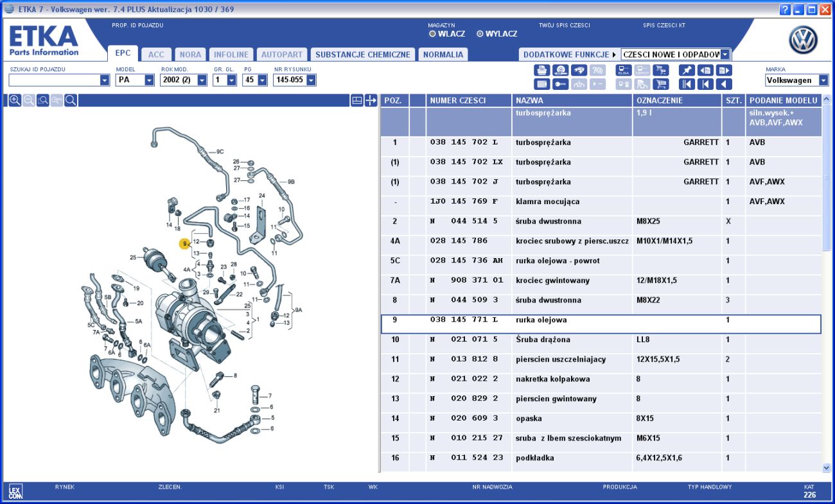Click the Volkswagen logo
The width and height of the screenshot is (835, 504).
pyautogui.click(x=803, y=40)
